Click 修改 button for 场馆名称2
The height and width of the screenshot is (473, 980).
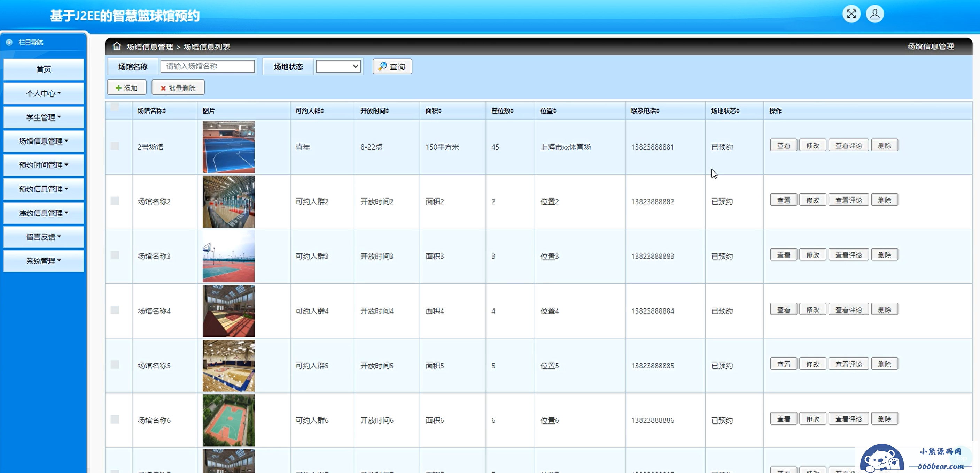pyautogui.click(x=812, y=200)
